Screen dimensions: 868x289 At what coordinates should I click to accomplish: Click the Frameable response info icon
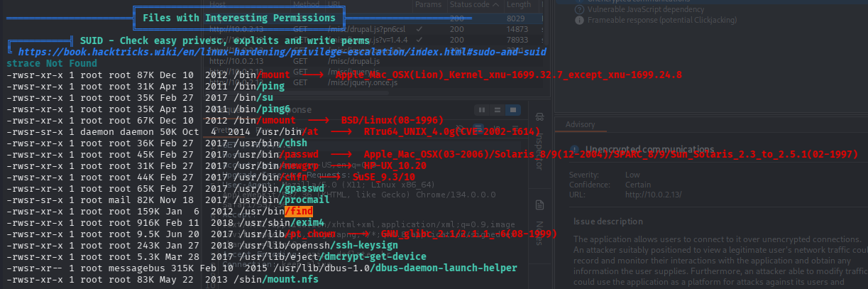click(x=580, y=21)
